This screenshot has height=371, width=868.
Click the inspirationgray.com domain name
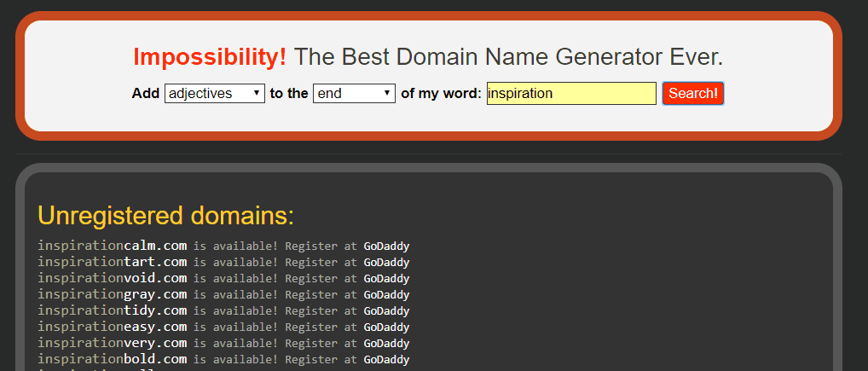click(112, 294)
